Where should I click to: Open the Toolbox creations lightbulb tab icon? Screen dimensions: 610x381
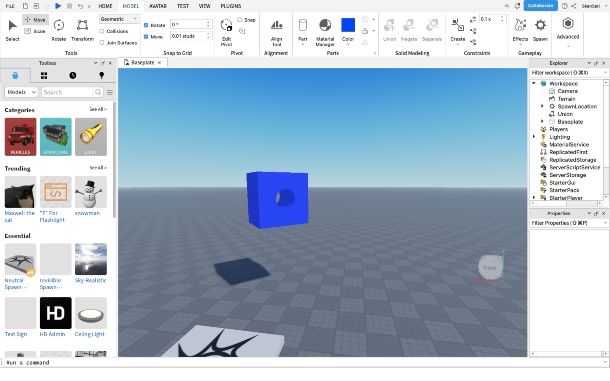pos(102,75)
